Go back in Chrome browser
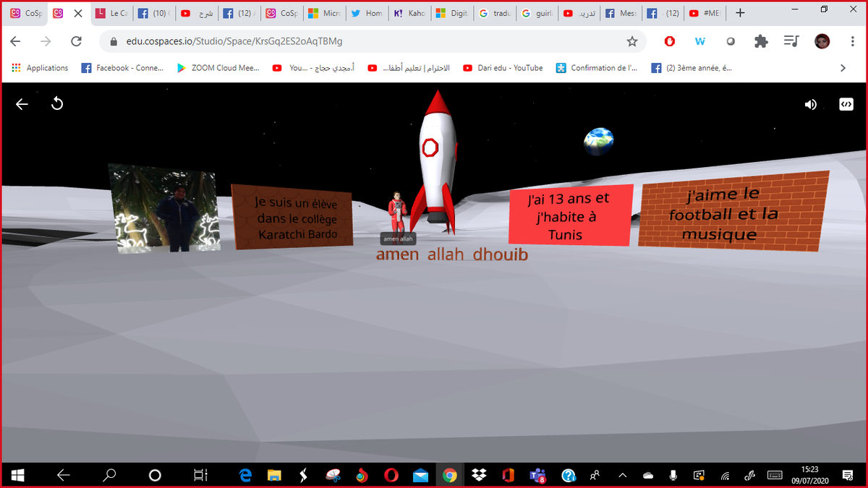The image size is (868, 488). click(15, 41)
